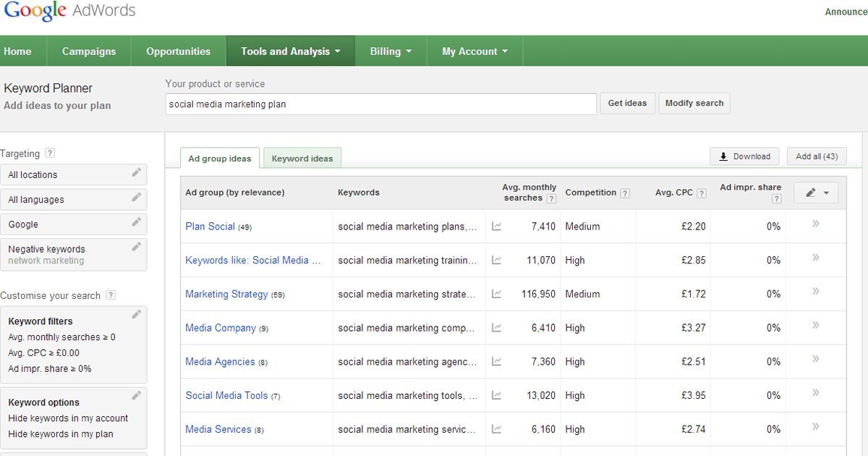The width and height of the screenshot is (868, 456).
Task: Click Modify search button
Action: click(694, 104)
